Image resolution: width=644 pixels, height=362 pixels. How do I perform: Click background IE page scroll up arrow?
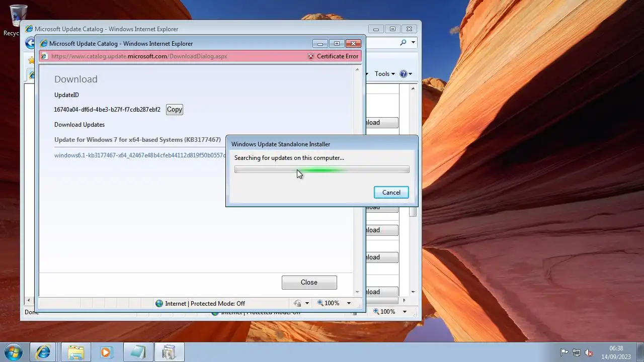413,88
